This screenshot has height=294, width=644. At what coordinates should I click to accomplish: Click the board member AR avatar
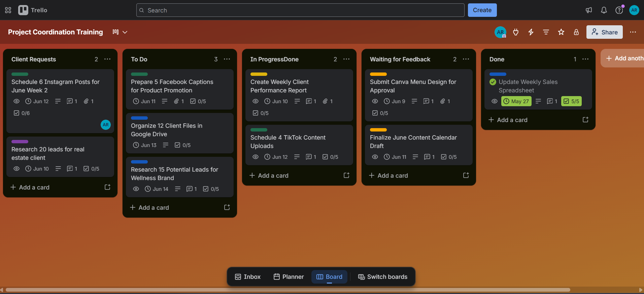[x=501, y=32]
